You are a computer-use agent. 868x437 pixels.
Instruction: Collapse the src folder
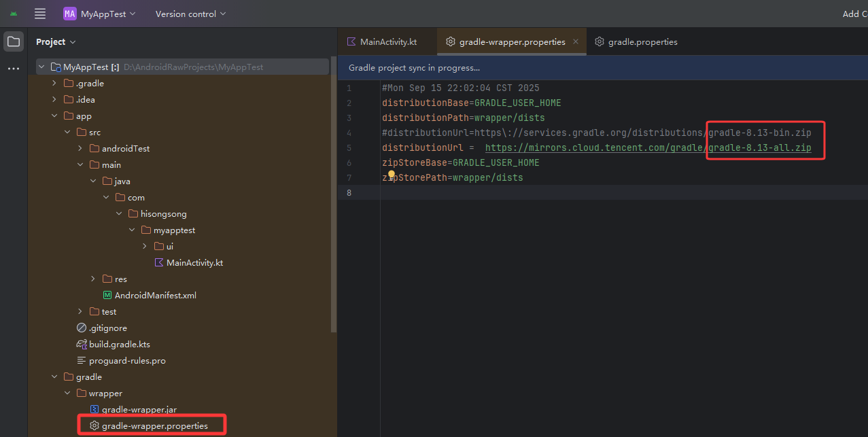(68, 133)
